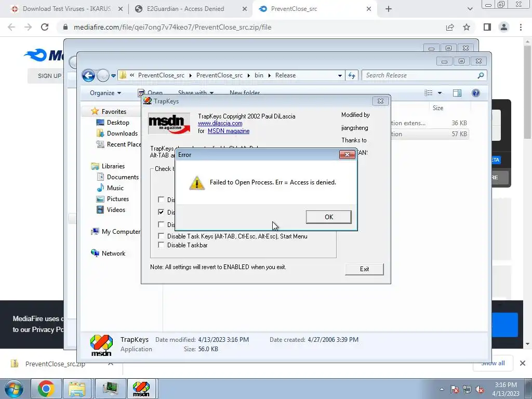This screenshot has width=532, height=399.
Task: Open the www.dilascia.com link
Action: click(x=220, y=123)
